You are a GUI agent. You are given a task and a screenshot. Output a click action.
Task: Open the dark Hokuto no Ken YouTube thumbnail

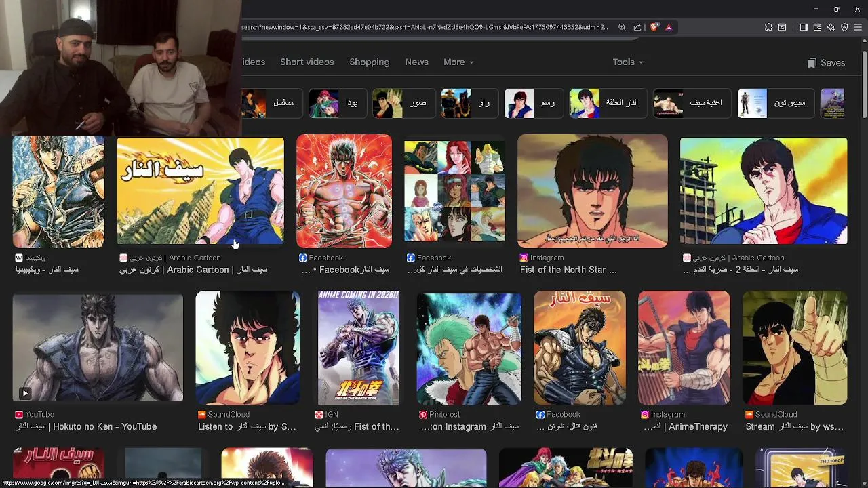tap(98, 348)
